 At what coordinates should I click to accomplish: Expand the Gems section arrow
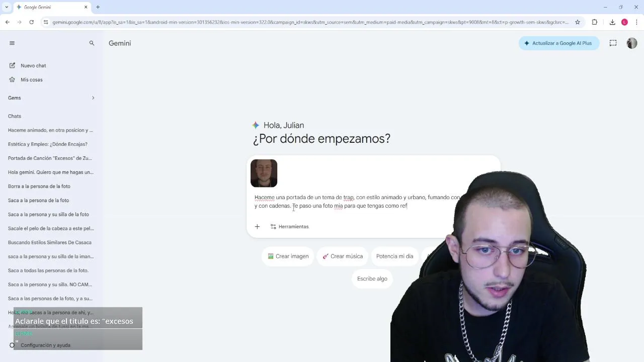(93, 98)
